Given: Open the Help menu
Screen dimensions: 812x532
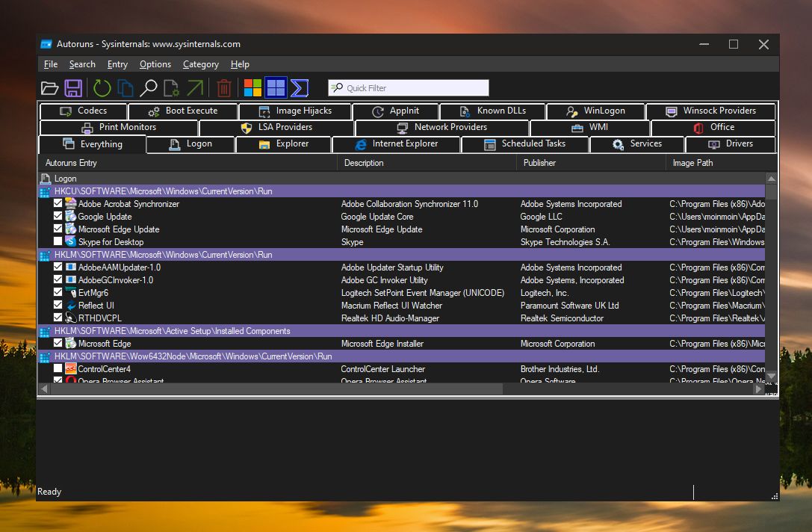Looking at the screenshot, I should 241,64.
